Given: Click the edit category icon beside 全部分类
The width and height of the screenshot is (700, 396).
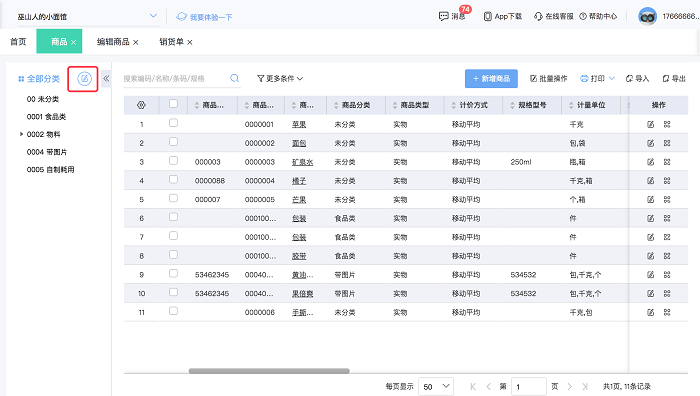Looking at the screenshot, I should 84,79.
